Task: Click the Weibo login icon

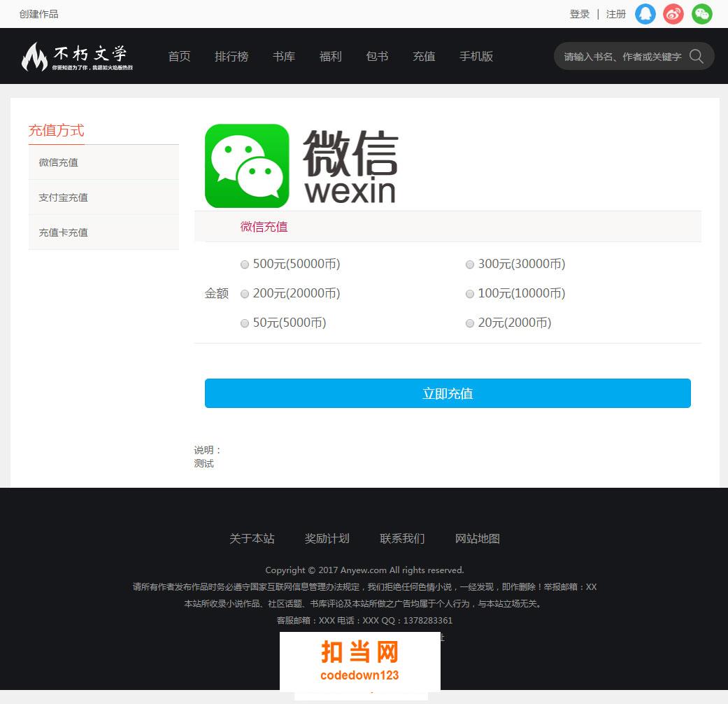Action: (x=673, y=14)
